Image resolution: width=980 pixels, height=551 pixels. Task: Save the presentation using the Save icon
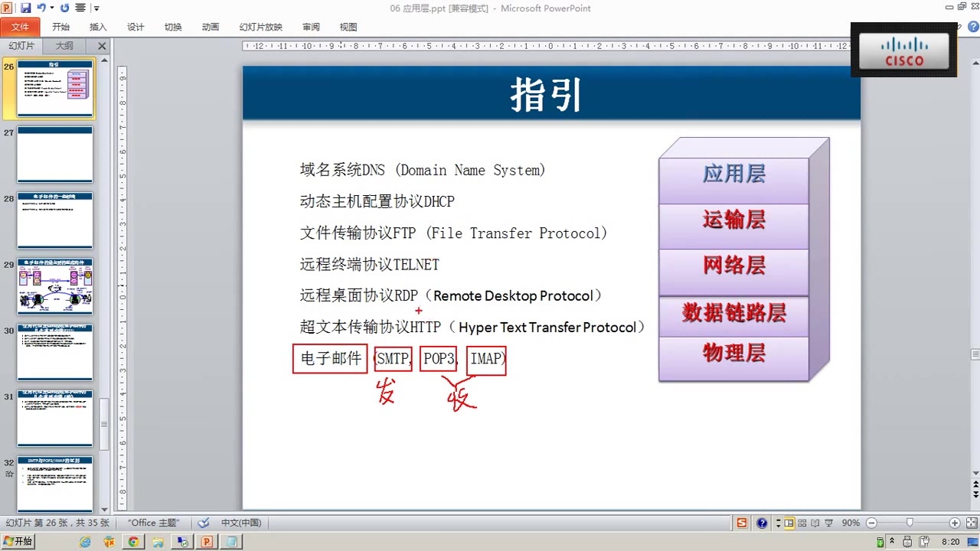[26, 8]
